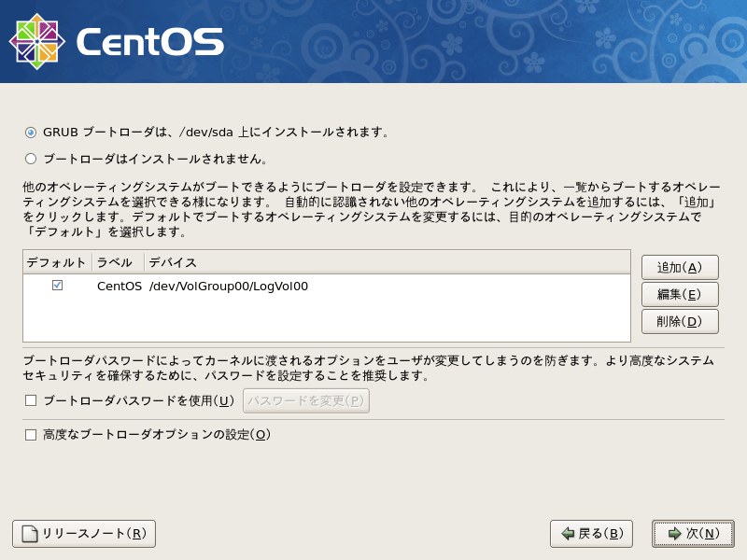This screenshot has height=560, width=747.
Task: Click the デフォルト column header
Action: coord(54,261)
